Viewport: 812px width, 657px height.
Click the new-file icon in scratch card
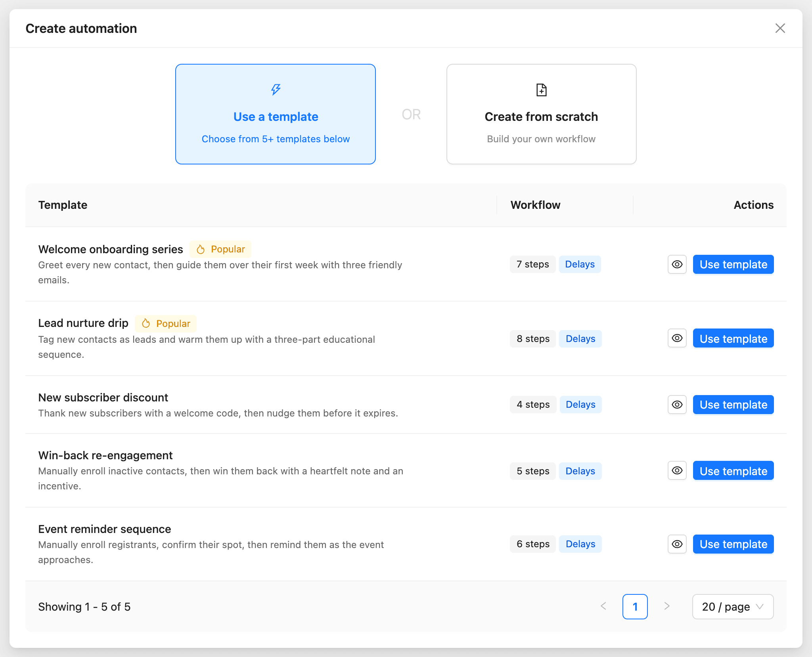click(541, 90)
